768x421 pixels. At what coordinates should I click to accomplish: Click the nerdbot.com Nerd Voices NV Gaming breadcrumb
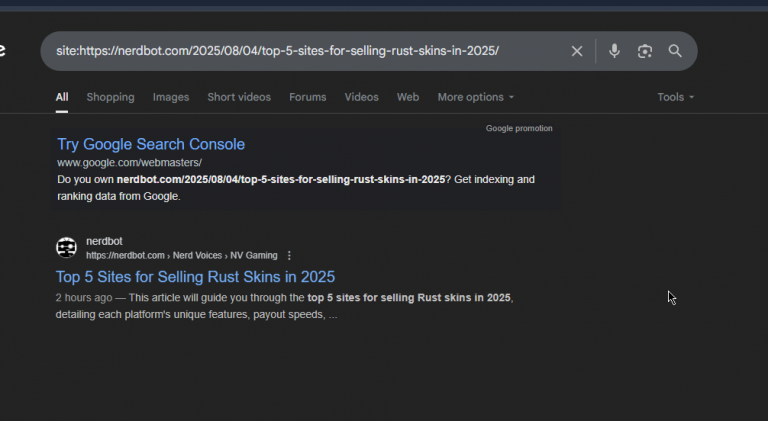[x=182, y=256]
